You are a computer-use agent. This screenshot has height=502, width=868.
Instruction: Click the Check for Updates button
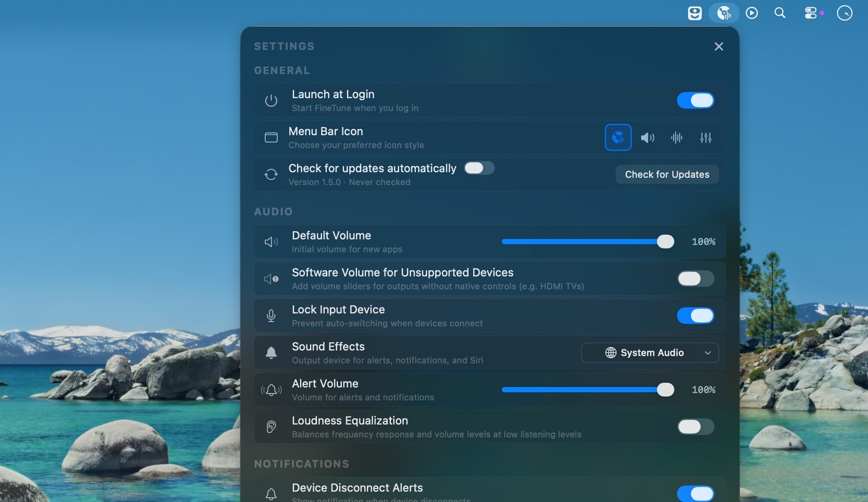667,174
